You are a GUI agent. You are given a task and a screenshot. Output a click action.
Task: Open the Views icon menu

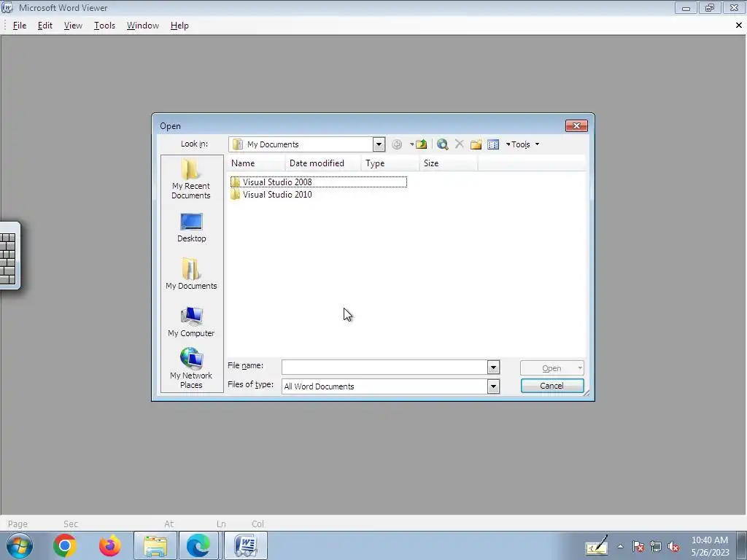point(493,144)
